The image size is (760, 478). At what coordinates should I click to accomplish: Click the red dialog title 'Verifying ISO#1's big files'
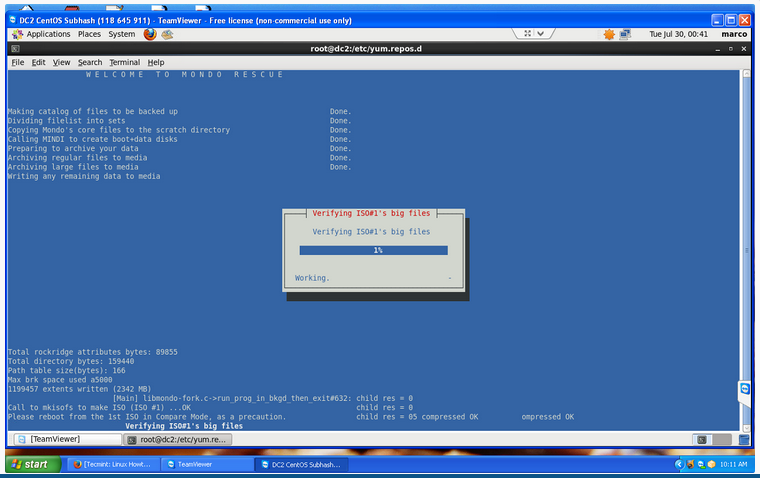coord(371,213)
